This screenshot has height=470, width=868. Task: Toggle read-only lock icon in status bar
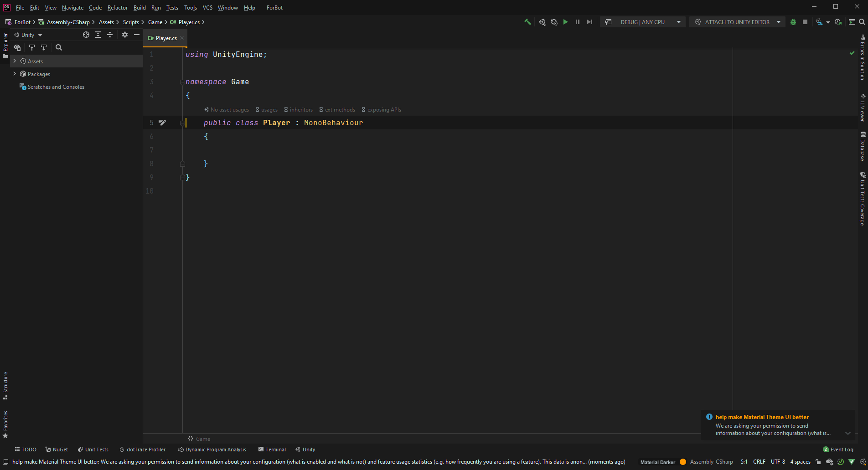click(818, 462)
